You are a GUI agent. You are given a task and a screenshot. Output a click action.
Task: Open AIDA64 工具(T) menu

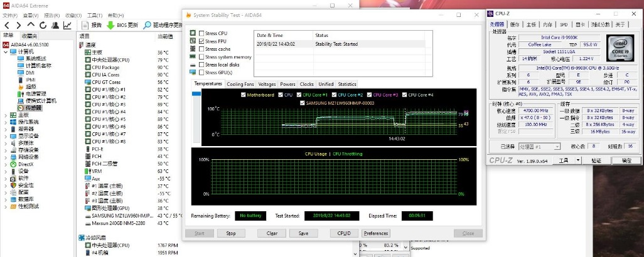point(95,16)
